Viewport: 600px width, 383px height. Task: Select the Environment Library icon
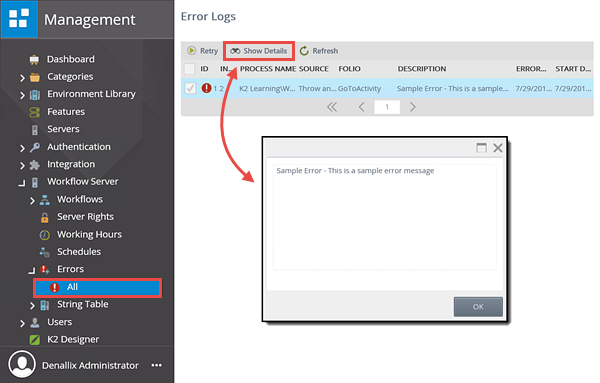(x=35, y=95)
